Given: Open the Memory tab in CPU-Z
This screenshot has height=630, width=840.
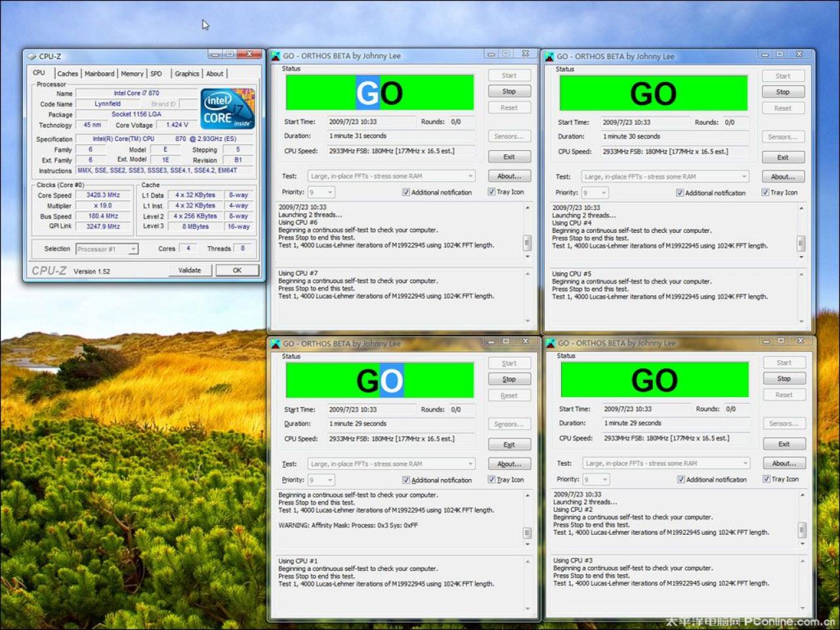Looking at the screenshot, I should click(x=132, y=73).
